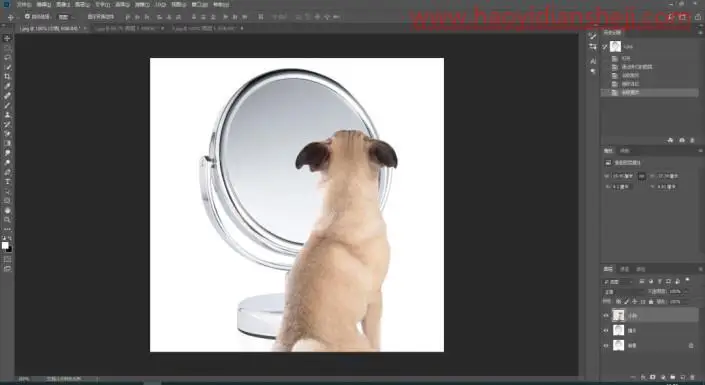The image size is (705, 385).
Task: Toggle visibility of the bottom background layer
Action: (606, 345)
